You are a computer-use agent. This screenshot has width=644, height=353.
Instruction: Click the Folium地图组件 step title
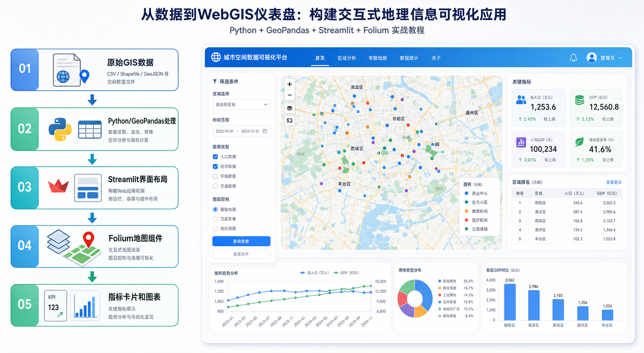pos(135,238)
